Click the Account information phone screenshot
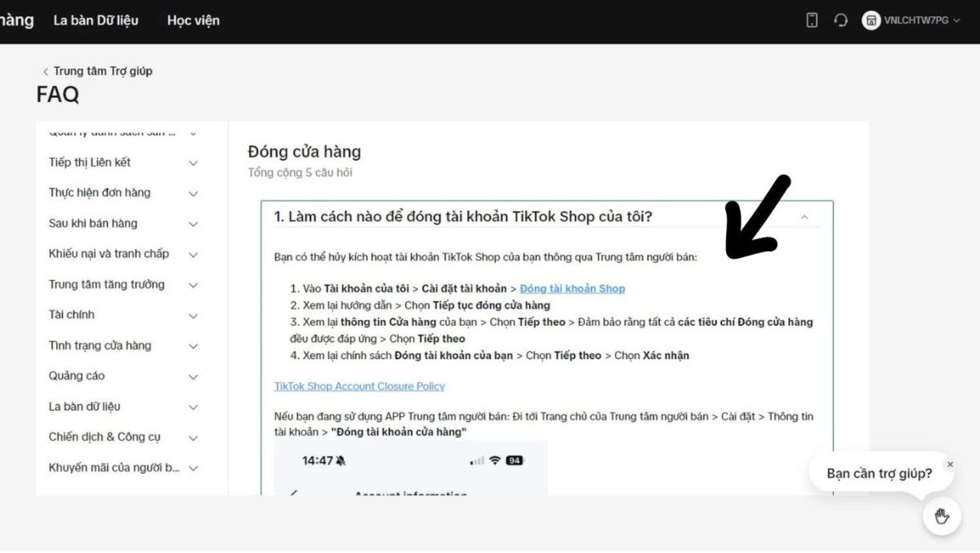980x553 pixels. point(410,468)
